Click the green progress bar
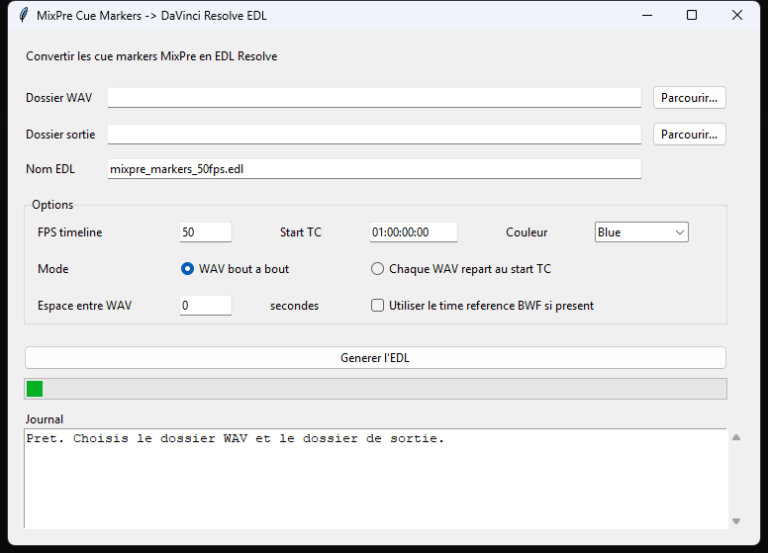The height and width of the screenshot is (553, 768). [375, 389]
